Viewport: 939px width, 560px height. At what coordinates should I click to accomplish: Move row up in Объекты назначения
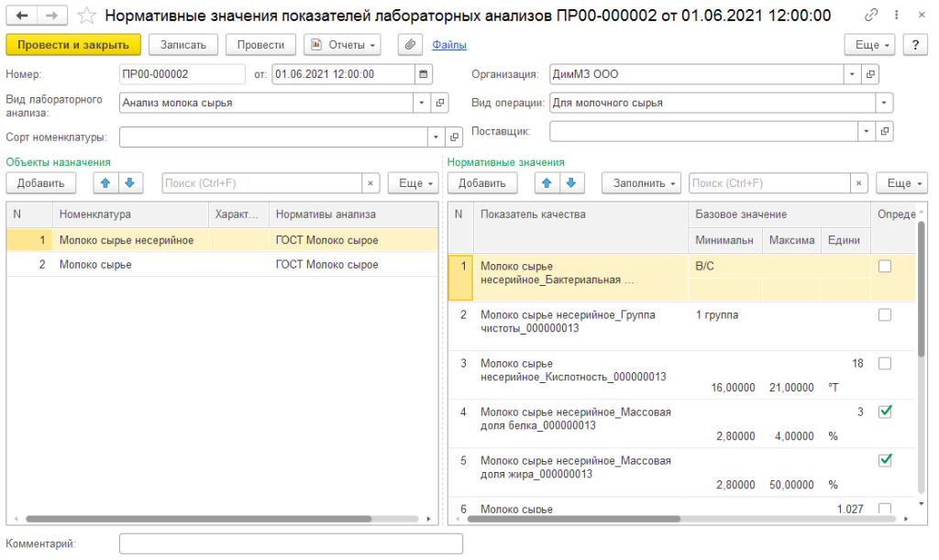tap(105, 183)
